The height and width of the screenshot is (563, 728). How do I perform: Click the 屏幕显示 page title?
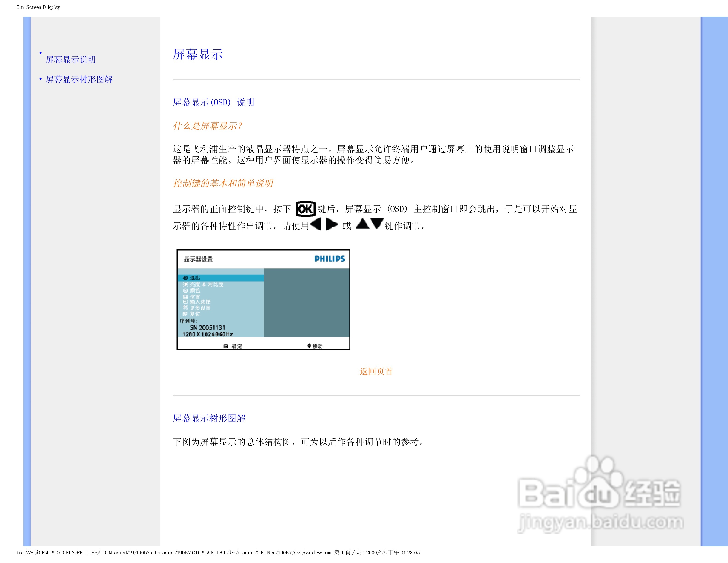click(198, 54)
